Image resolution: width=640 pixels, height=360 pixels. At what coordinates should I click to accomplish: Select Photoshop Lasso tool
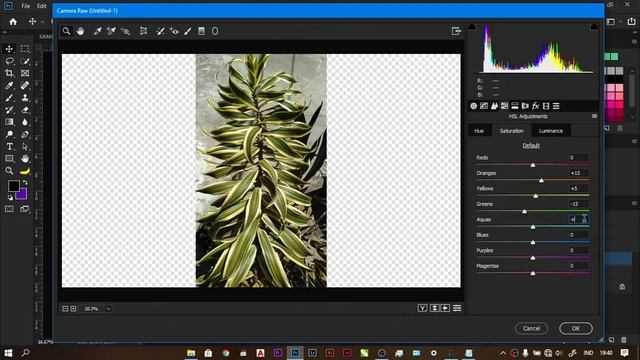click(x=9, y=61)
